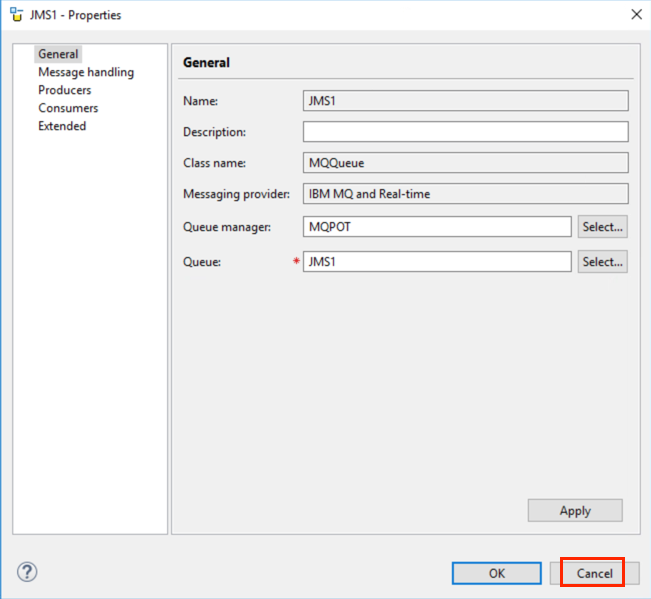The height and width of the screenshot is (599, 651).
Task: Select the General page in sidebar
Action: point(58,54)
